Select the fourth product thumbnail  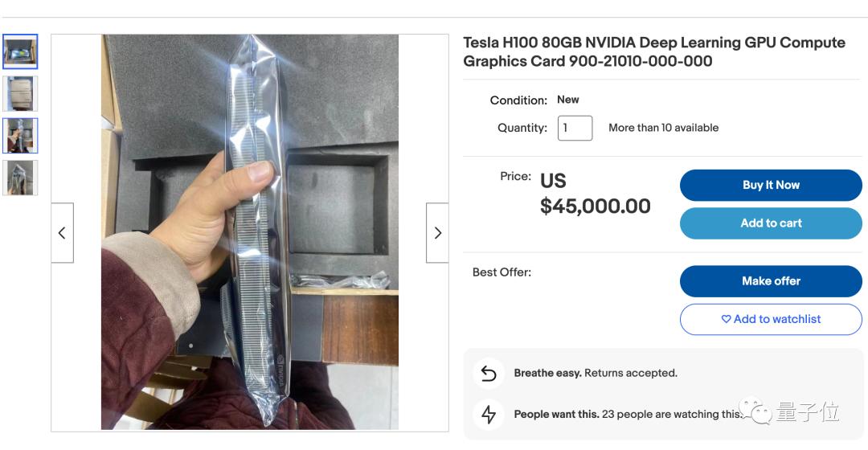(x=20, y=178)
